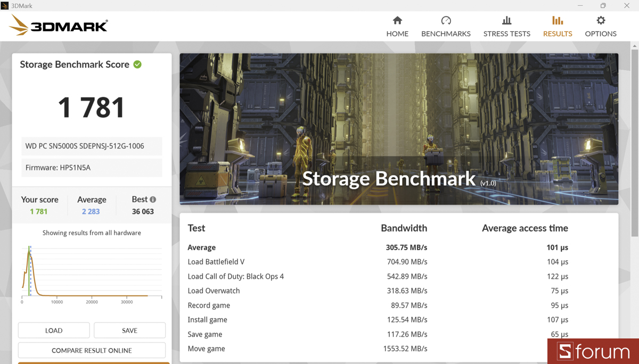Select the orange Results chart icon
Screen dimensions: 639x364
point(557,20)
